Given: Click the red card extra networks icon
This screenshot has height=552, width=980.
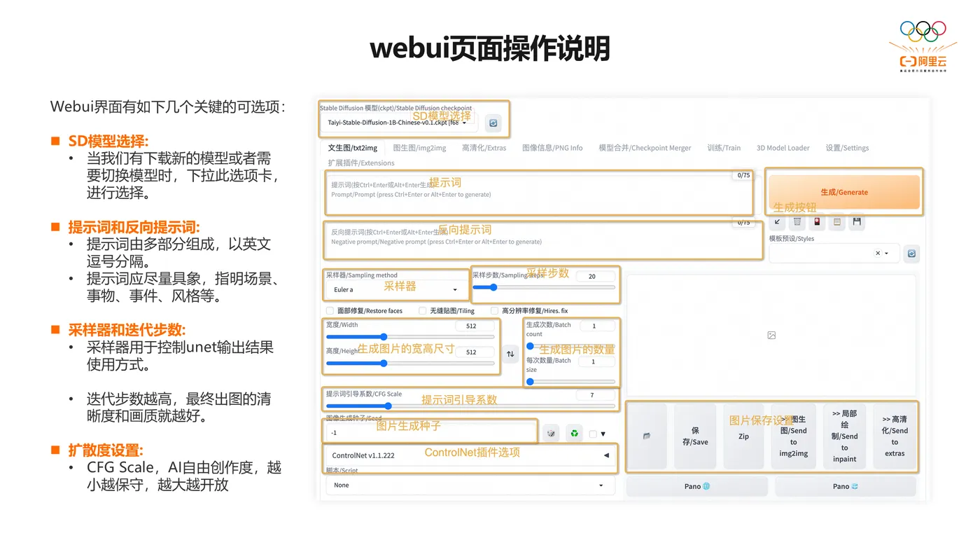Looking at the screenshot, I should click(x=817, y=222).
